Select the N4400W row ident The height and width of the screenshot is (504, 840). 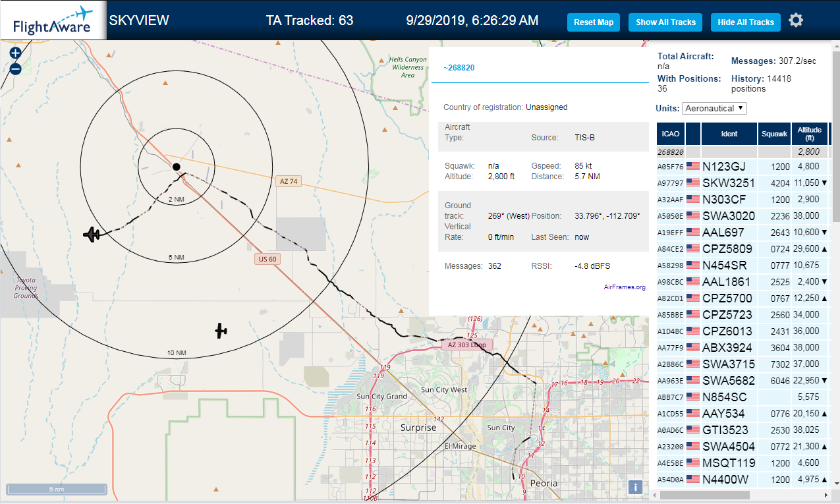725,480
